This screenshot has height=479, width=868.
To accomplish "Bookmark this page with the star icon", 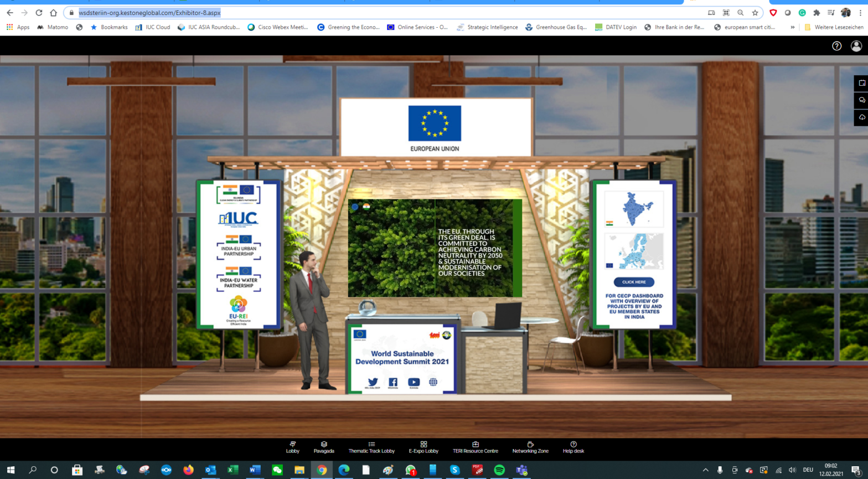I will (x=755, y=13).
